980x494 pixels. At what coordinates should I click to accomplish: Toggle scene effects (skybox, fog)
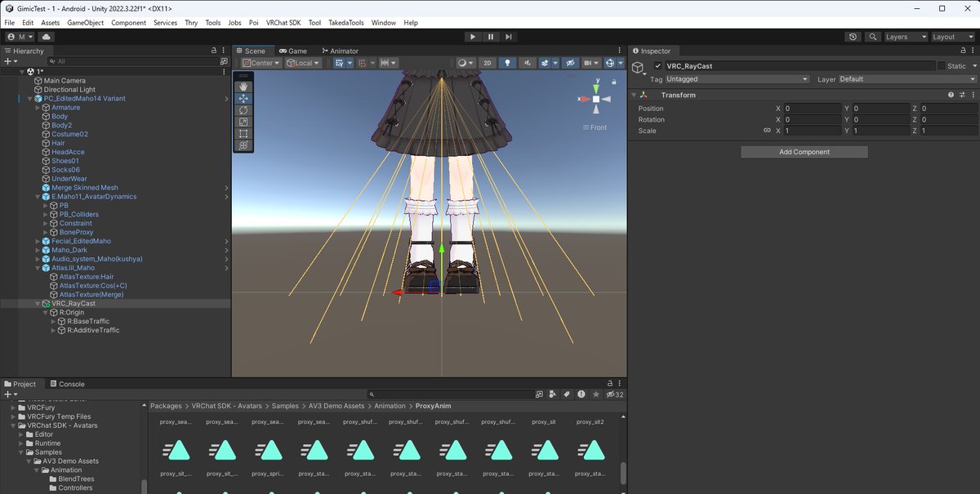[x=546, y=63]
